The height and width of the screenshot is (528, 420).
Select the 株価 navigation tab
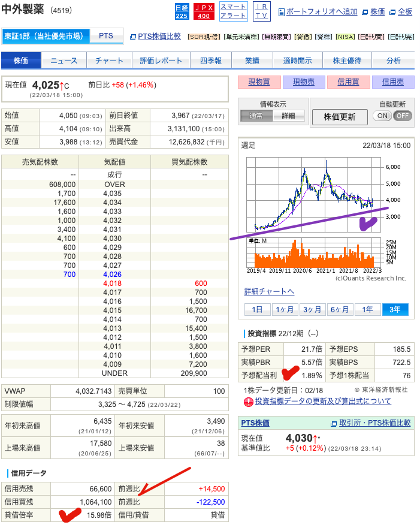(x=21, y=61)
